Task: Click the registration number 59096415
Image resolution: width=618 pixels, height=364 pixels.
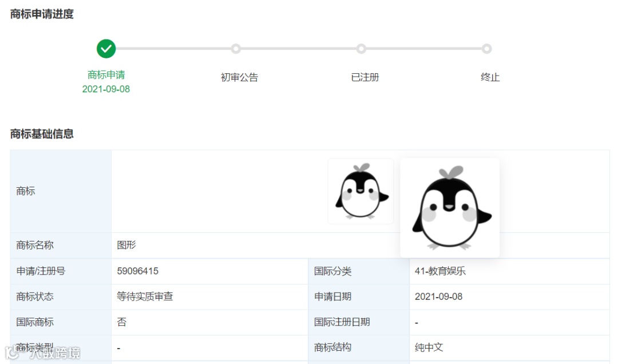Action: pos(137,271)
